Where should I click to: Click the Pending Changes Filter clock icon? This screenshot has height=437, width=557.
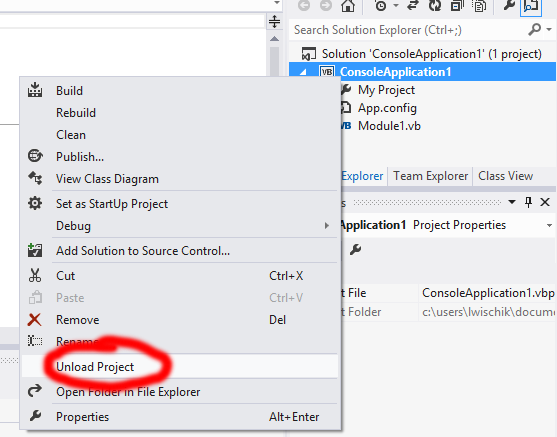381,6
